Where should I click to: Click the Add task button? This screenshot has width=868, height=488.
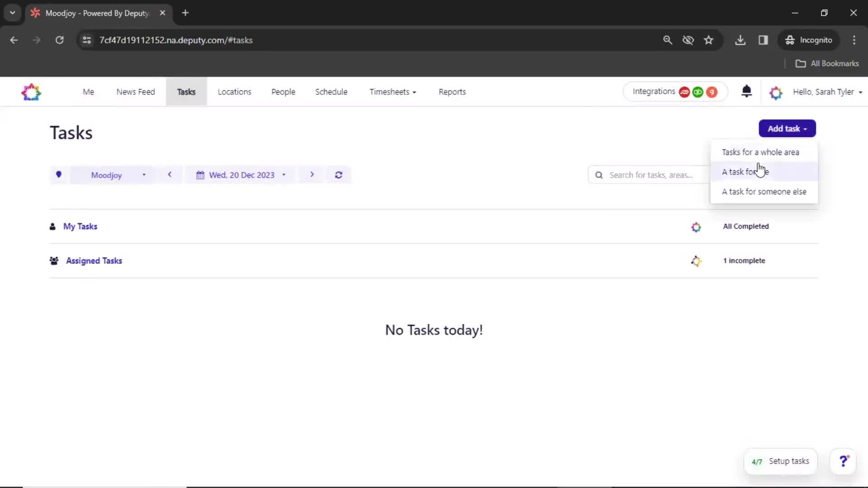click(787, 128)
